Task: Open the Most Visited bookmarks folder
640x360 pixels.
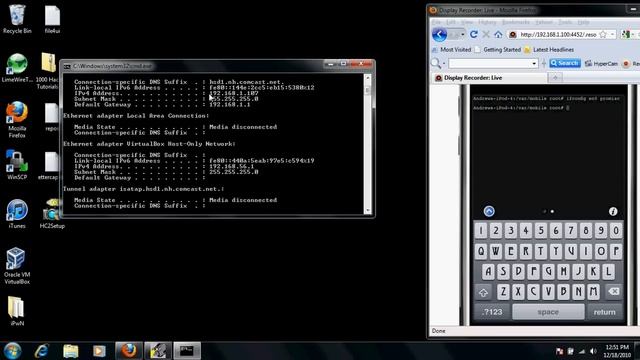Action: (x=451, y=49)
